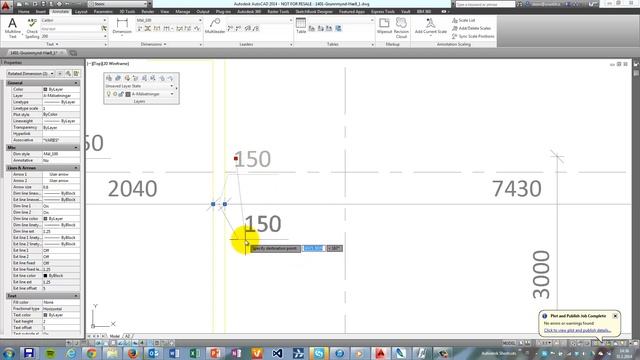Open Google Chrome from the taskbar
Image resolution: width=640 pixels, height=360 pixels.
point(91,353)
